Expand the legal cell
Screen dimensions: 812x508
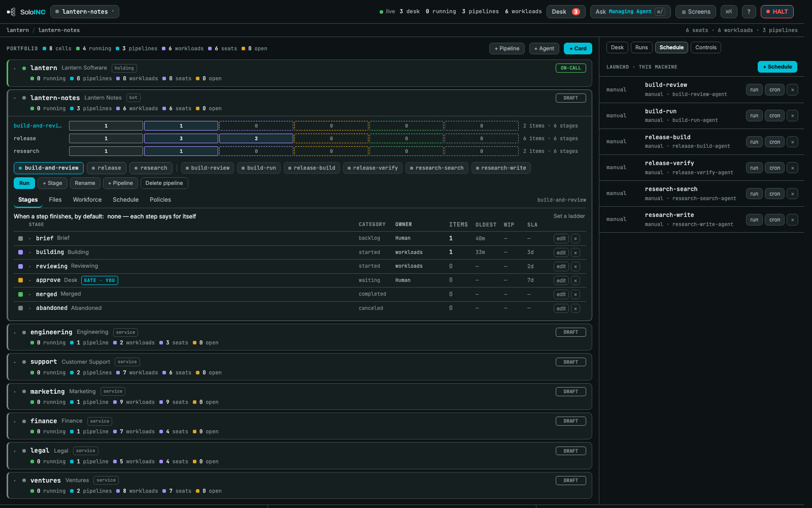click(x=15, y=452)
